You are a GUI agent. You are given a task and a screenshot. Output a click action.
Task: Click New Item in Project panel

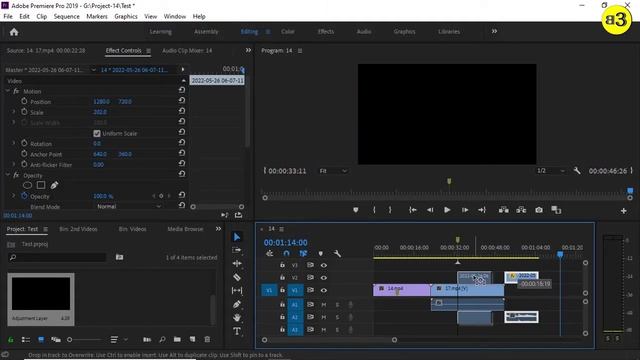(x=192, y=339)
